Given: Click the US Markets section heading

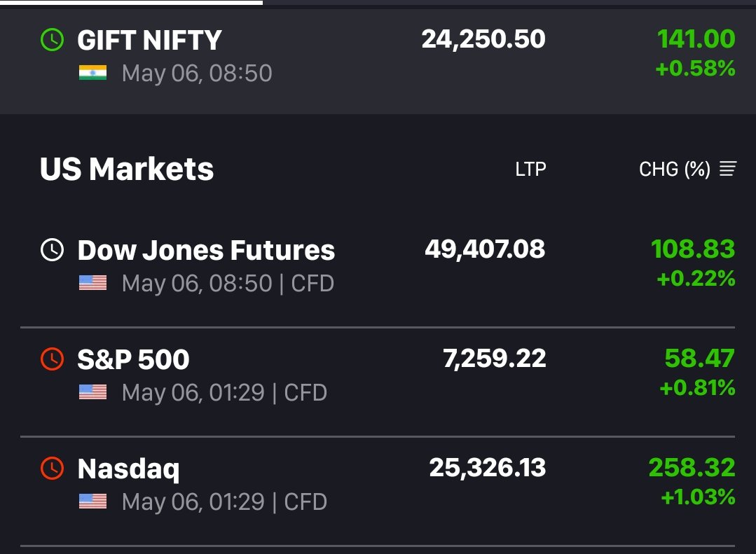Looking at the screenshot, I should [127, 169].
